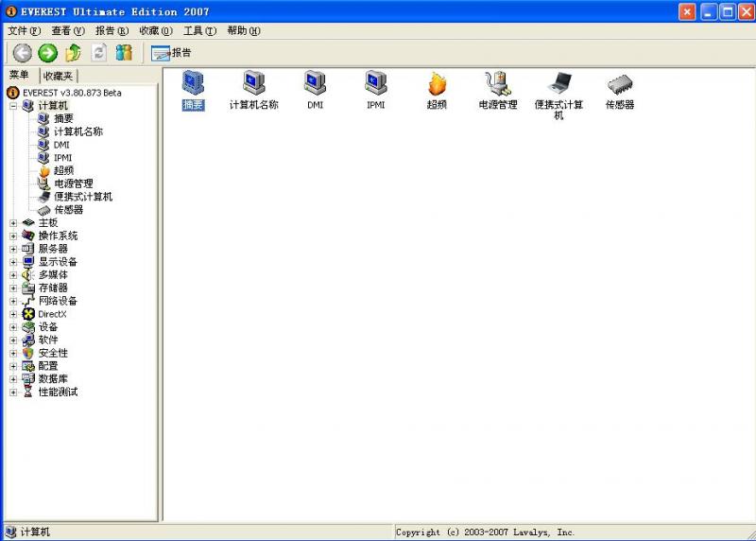The width and height of the screenshot is (756, 541).
Task: Open the 文件(F) menu
Action: (x=25, y=31)
